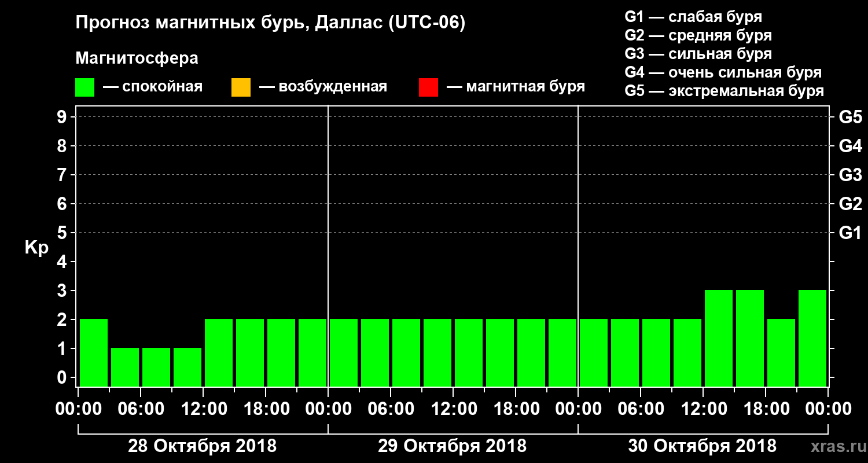Click the last bar of 30 October (Kp 3)
This screenshot has height=463, width=868.
(x=812, y=338)
